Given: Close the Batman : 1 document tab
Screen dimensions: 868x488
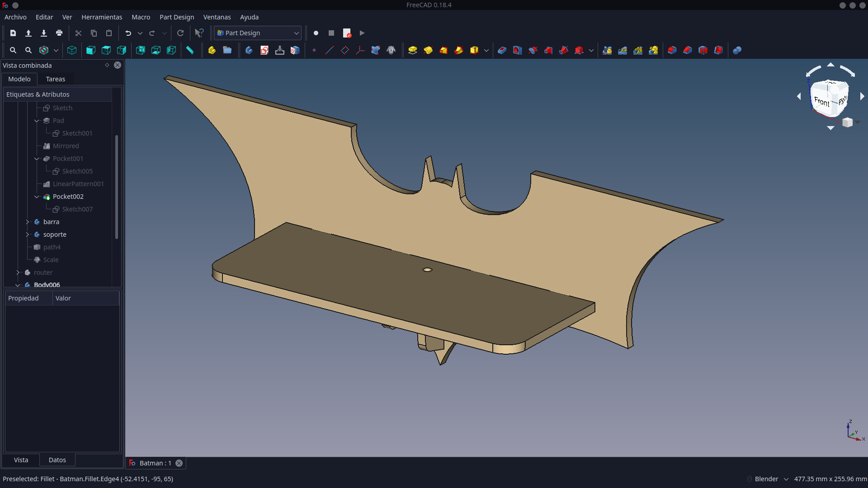Looking at the screenshot, I should point(179,463).
